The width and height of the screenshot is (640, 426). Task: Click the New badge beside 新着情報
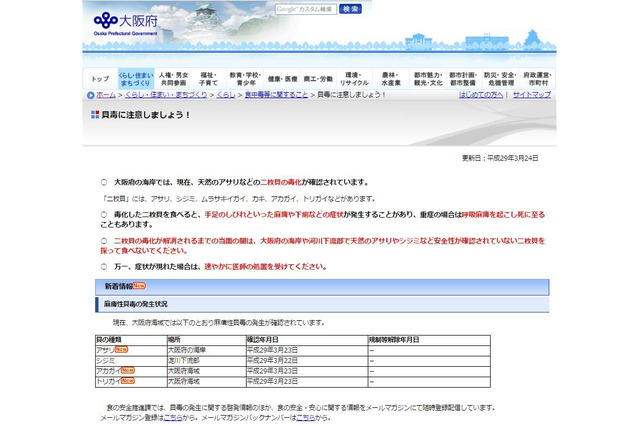tap(139, 286)
